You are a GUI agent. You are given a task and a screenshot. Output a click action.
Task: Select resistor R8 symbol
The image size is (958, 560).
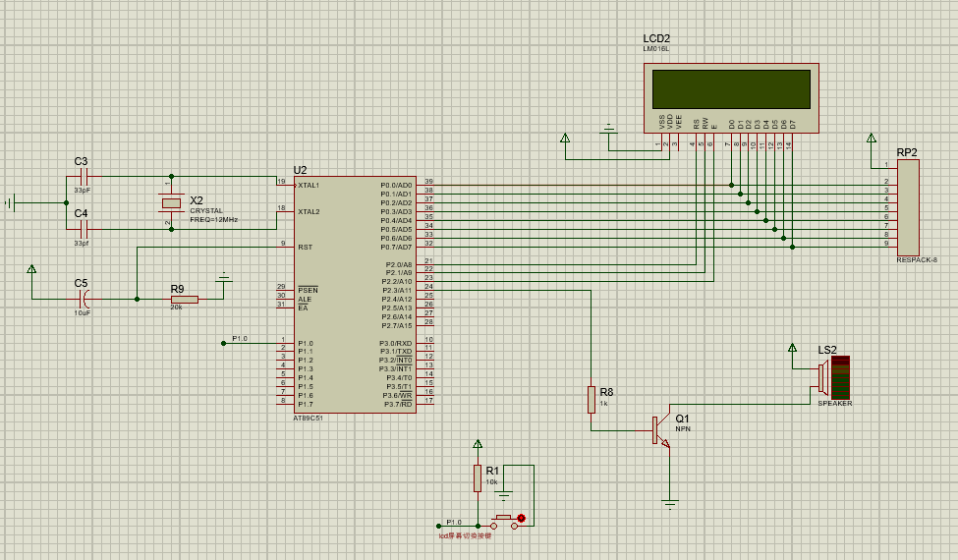(592, 400)
